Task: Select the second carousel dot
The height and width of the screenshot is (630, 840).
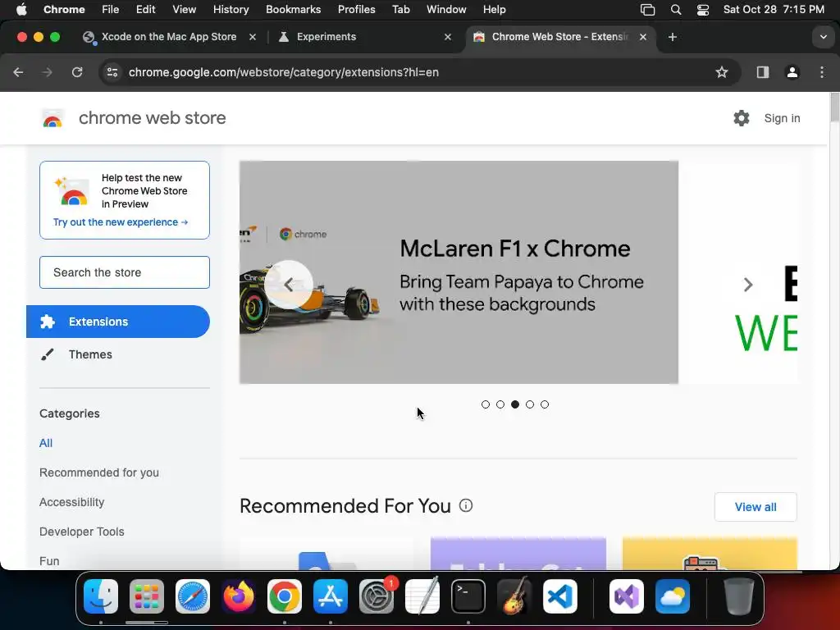Action: coord(500,404)
